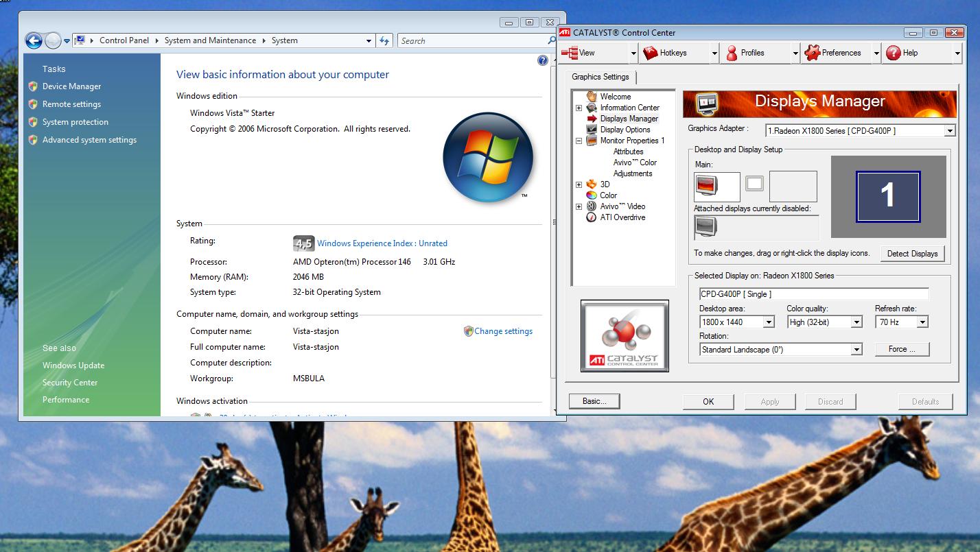This screenshot has height=552, width=980.
Task: Open the blue Help question mark icon
Action: tap(543, 60)
